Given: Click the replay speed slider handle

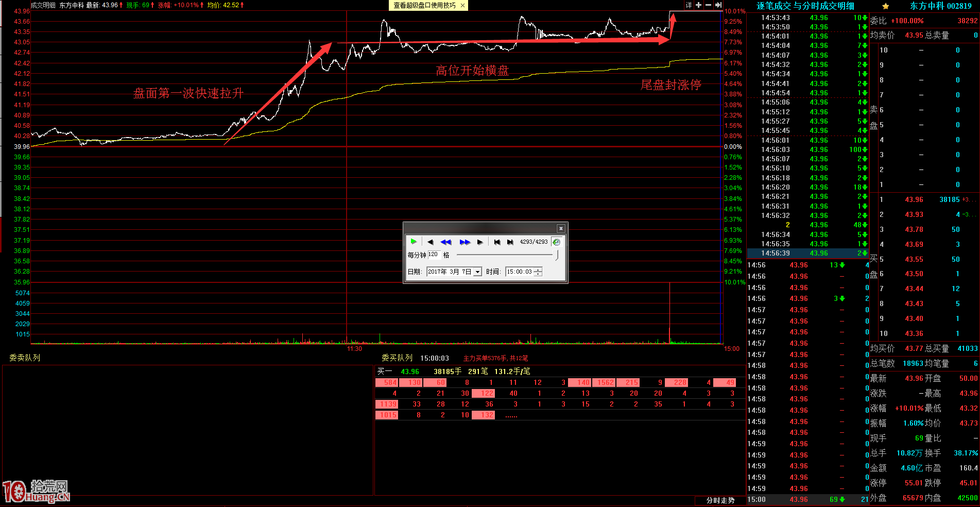Looking at the screenshot, I should pyautogui.click(x=556, y=255).
